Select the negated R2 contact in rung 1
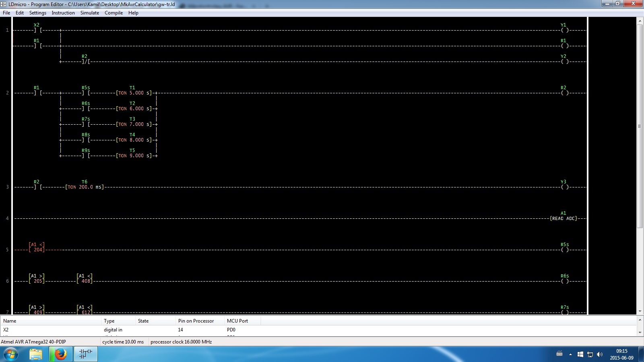The height and width of the screenshot is (362, 644). click(85, 59)
